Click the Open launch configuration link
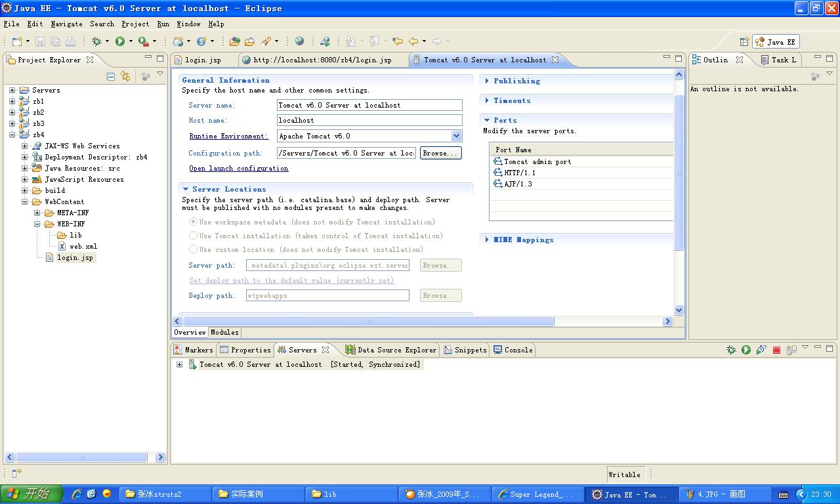 (x=238, y=169)
